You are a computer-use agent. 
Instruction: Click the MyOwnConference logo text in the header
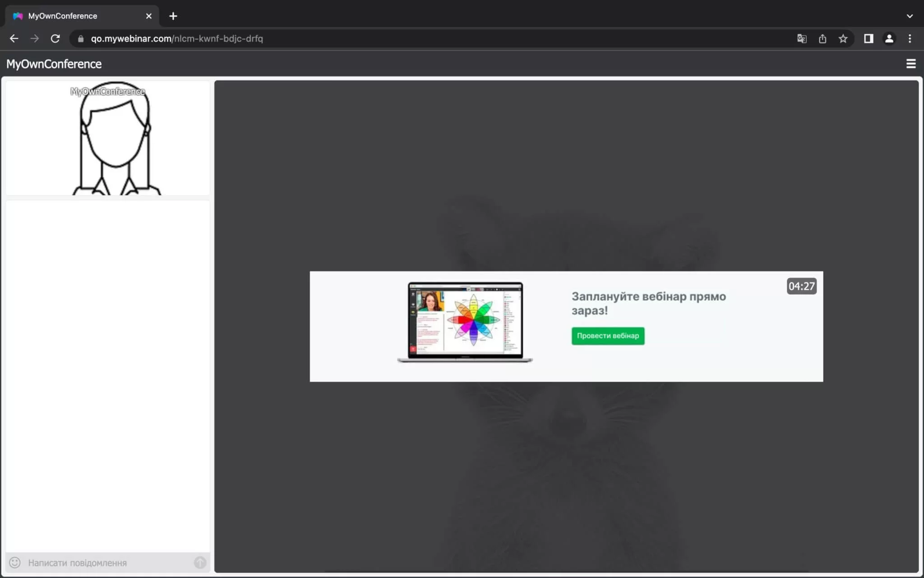pos(54,64)
